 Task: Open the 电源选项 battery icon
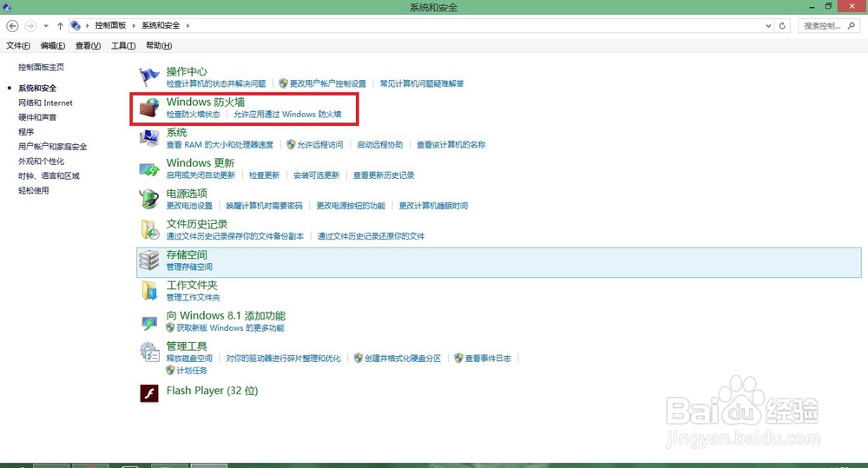149,199
